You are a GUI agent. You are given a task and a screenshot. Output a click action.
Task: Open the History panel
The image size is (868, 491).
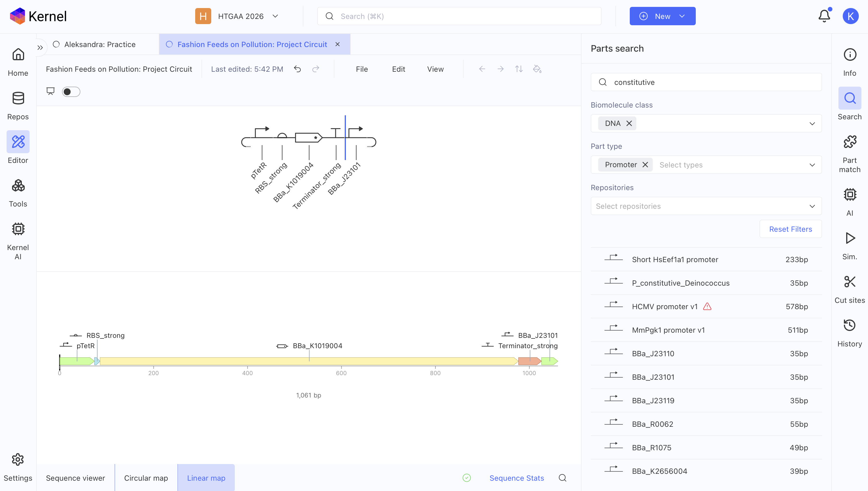click(x=849, y=334)
